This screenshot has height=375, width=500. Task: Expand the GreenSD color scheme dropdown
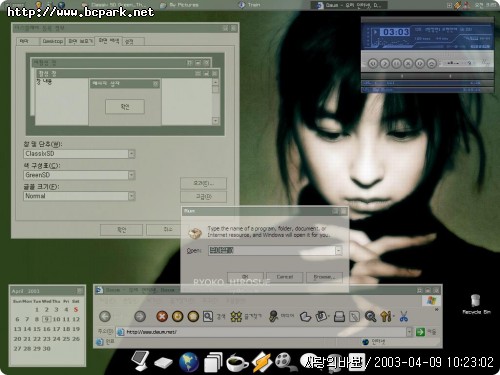tap(132, 175)
